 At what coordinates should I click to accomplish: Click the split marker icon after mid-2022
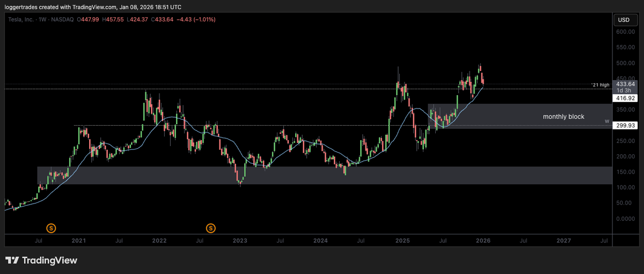[x=211, y=228]
